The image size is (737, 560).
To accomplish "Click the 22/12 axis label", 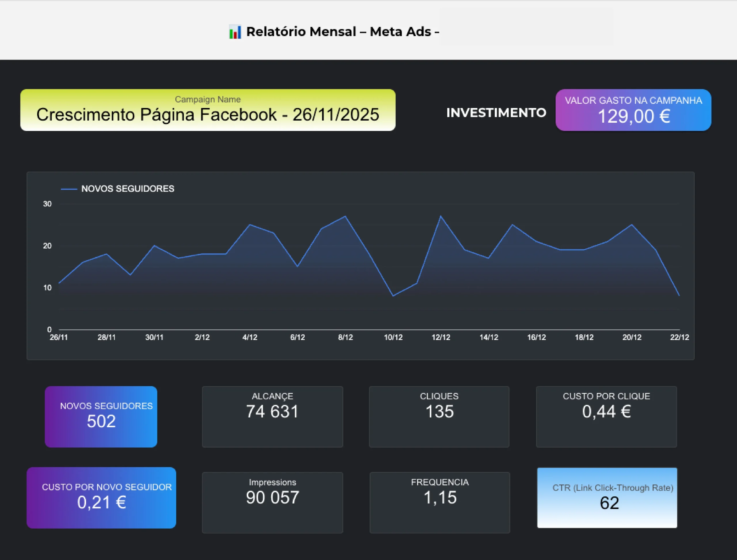I will pyautogui.click(x=679, y=337).
